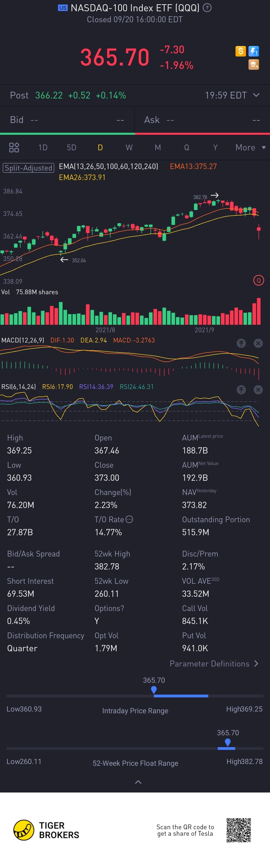The width and height of the screenshot is (270, 868).
Task: Switch to the 5D chart tab
Action: (71, 147)
